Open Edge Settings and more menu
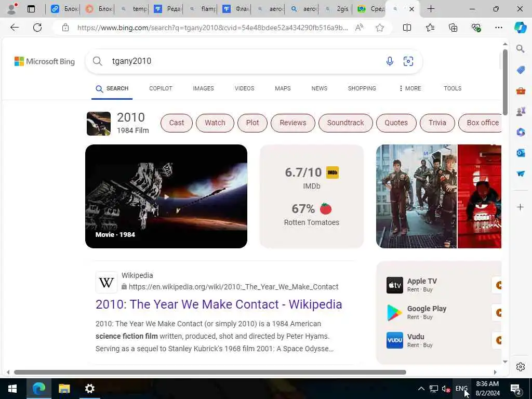Viewport: 532px width, 399px height. point(498,28)
